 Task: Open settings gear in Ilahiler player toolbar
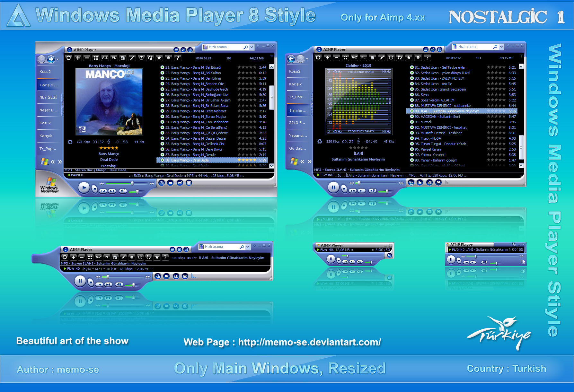318,57
